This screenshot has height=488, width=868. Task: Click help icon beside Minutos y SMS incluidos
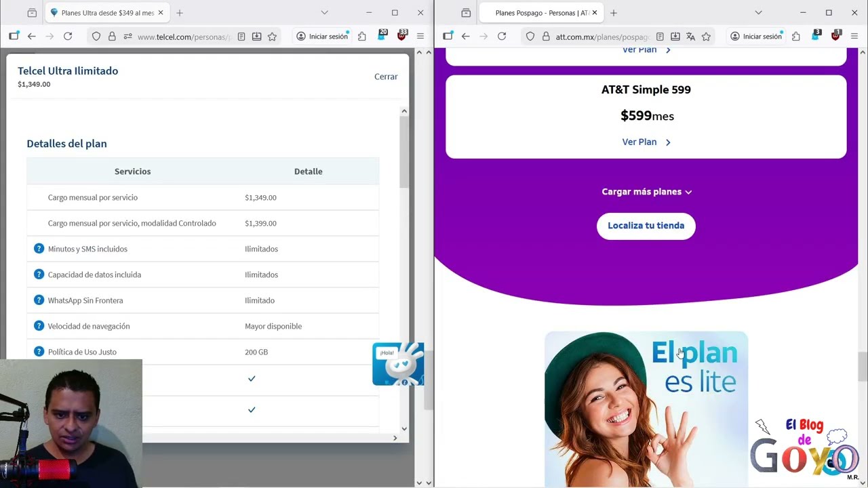[39, 249]
